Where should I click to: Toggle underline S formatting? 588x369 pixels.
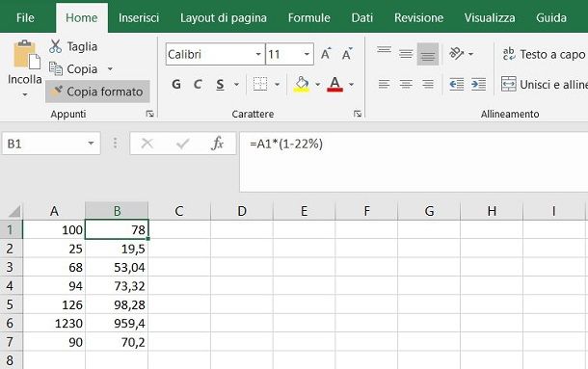point(220,85)
